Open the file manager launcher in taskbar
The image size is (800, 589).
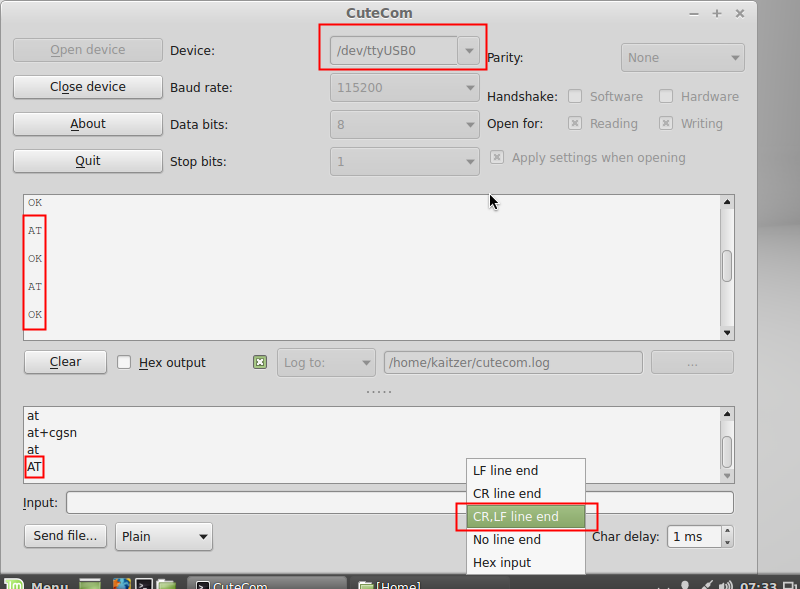coord(166,584)
